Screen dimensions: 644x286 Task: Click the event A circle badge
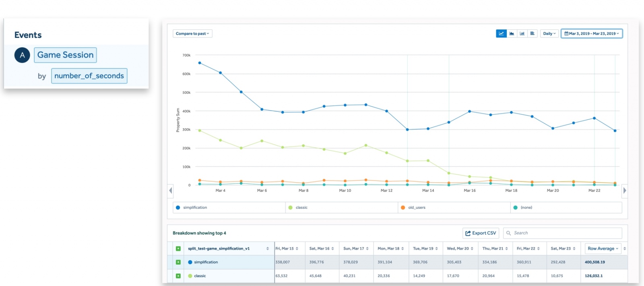[22, 55]
